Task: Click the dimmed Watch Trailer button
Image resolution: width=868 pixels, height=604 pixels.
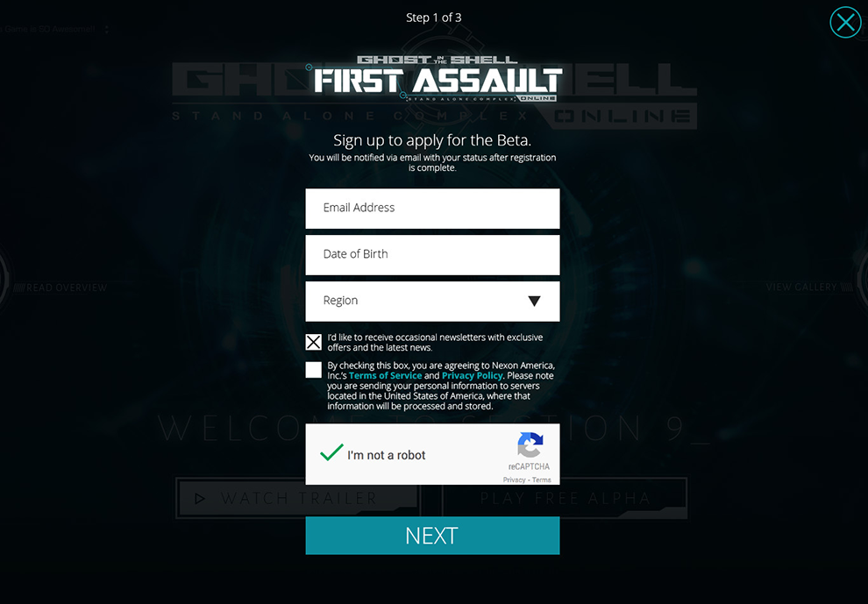Action: coord(297,498)
